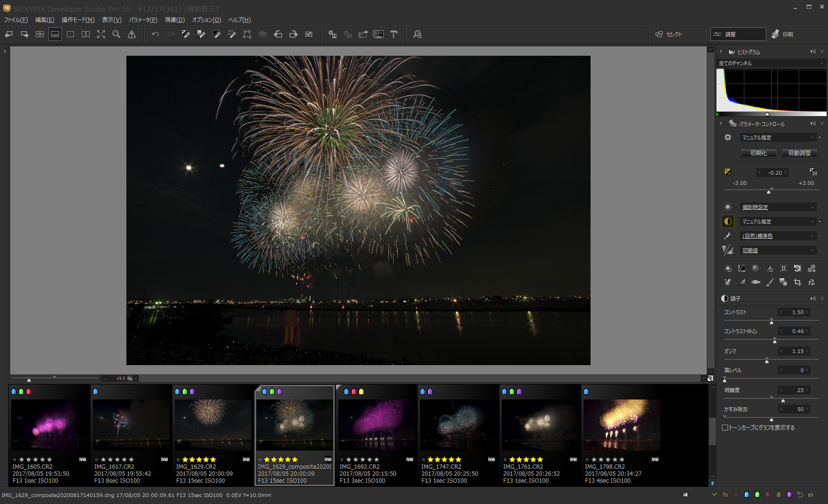Toggle purple mark in status bar
The width and height of the screenshot is (828, 504).
click(x=789, y=495)
